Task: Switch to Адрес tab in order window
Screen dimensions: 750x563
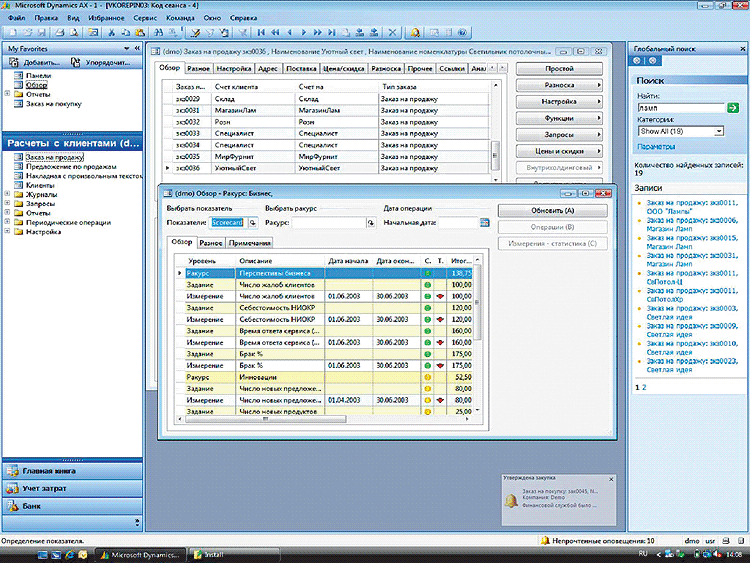Action: (x=268, y=68)
